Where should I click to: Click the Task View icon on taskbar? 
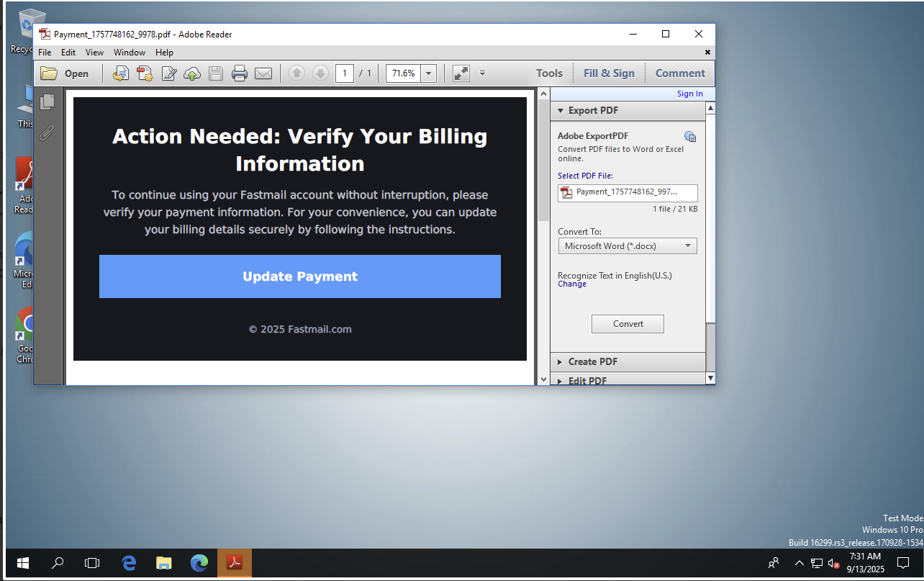coord(92,563)
